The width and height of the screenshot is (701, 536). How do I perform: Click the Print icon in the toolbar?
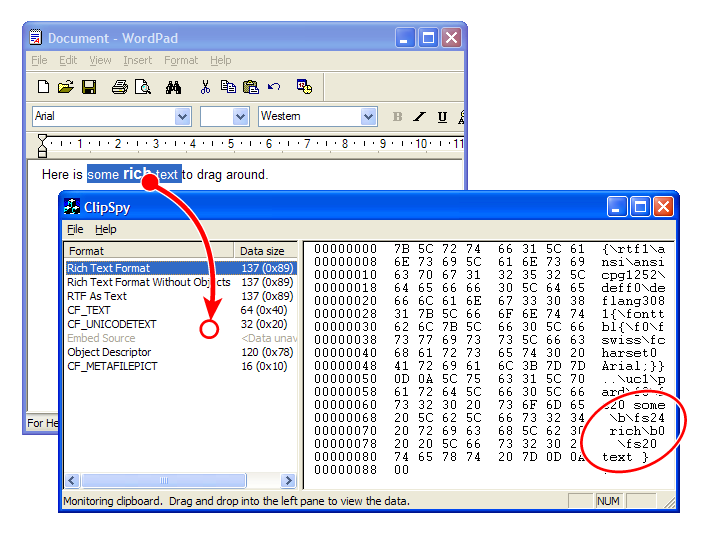click(x=119, y=87)
